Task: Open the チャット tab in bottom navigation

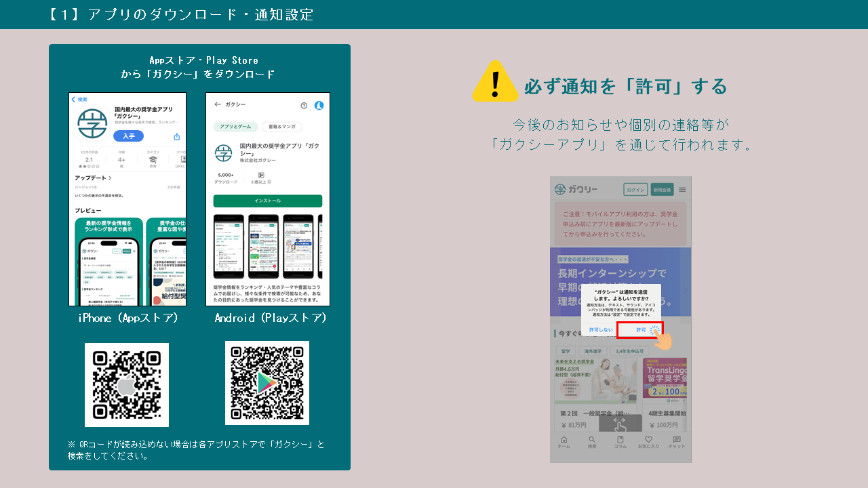Action: 677,443
